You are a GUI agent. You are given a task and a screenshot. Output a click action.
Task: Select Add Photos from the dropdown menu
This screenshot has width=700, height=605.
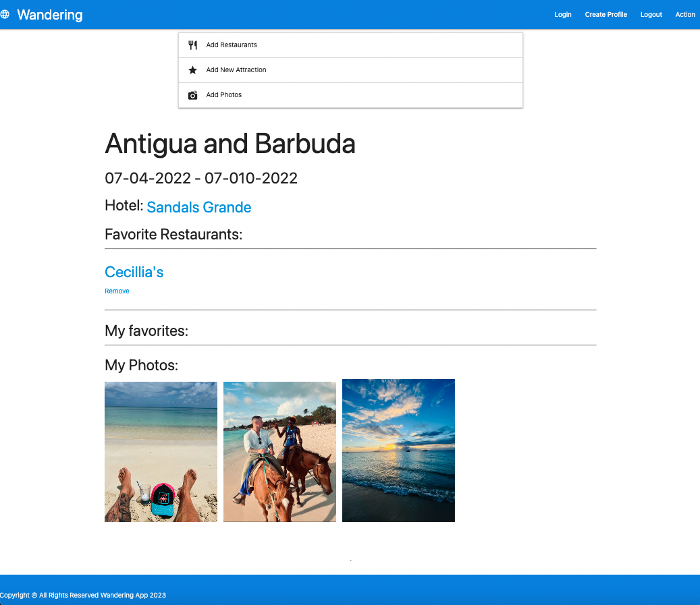(223, 94)
